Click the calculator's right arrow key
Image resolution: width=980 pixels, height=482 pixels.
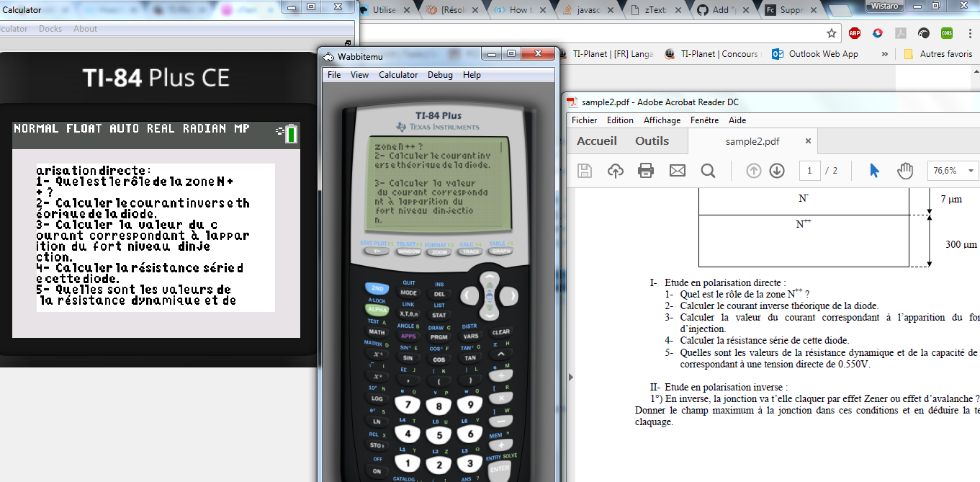pyautogui.click(x=510, y=295)
